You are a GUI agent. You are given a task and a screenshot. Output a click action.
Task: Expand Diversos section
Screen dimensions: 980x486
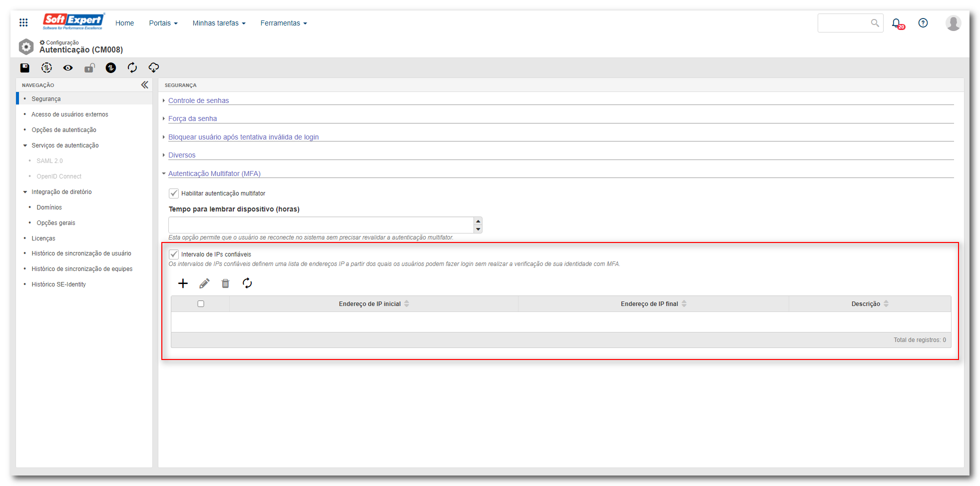[x=182, y=155]
